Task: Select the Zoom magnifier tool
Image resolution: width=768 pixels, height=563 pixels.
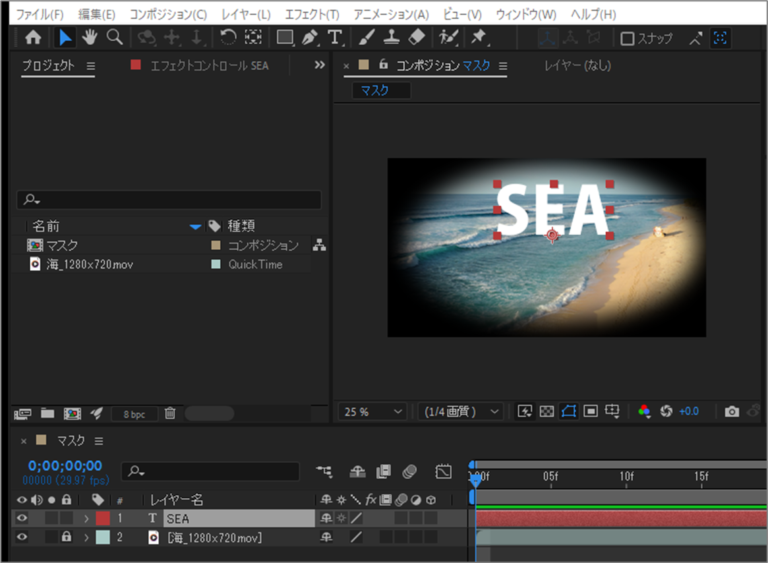Action: 114,37
